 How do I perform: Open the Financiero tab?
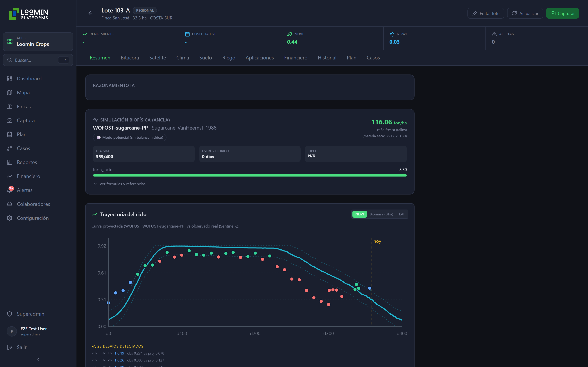[x=296, y=58]
